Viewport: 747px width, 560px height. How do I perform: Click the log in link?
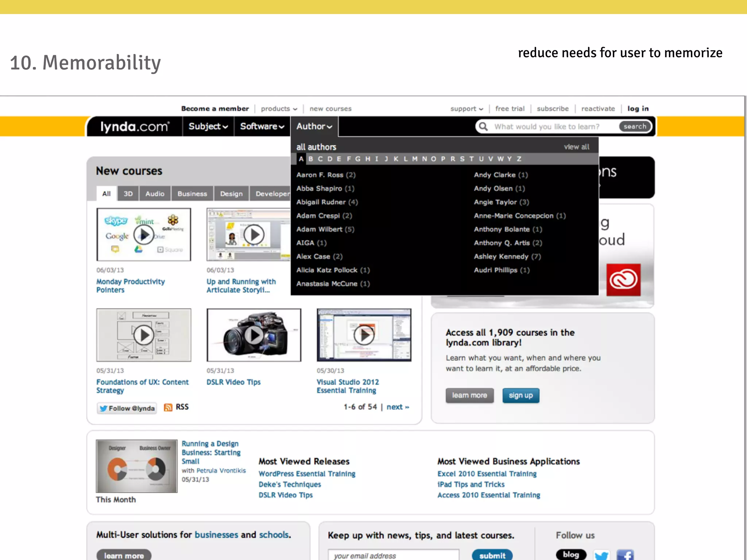pyautogui.click(x=638, y=109)
